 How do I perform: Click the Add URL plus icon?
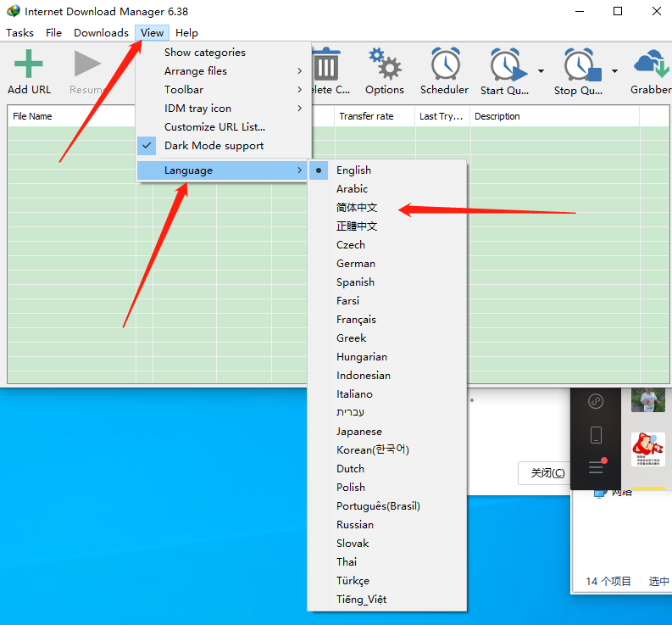pos(28,64)
